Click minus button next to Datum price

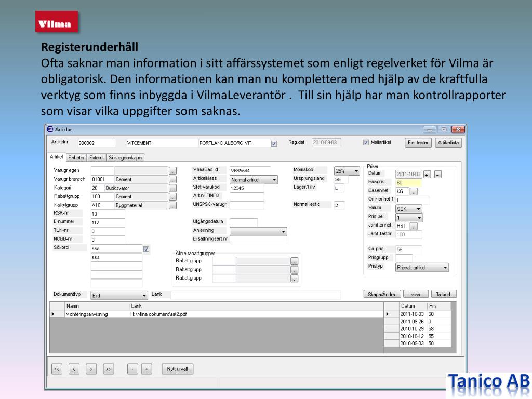point(438,175)
